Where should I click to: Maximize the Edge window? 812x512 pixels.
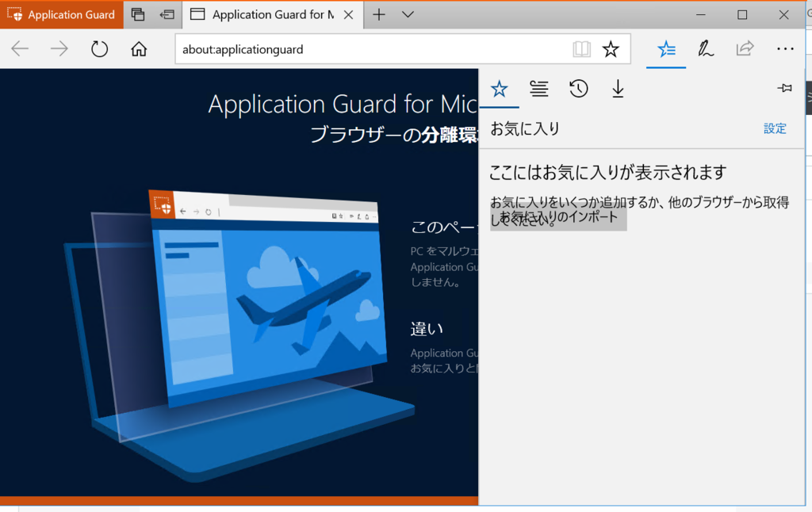[x=742, y=14]
